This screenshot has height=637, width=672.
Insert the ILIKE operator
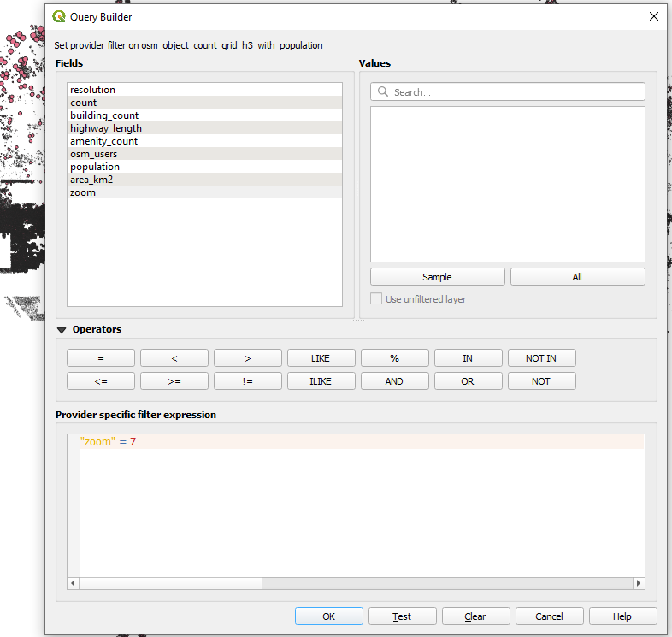point(321,381)
